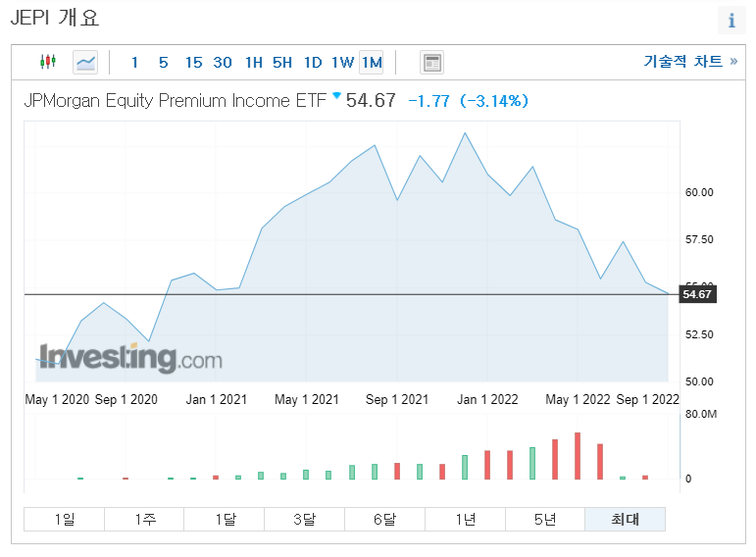Click the 60.00 price axis label
Image resolution: width=756 pixels, height=557 pixels.
tap(699, 192)
